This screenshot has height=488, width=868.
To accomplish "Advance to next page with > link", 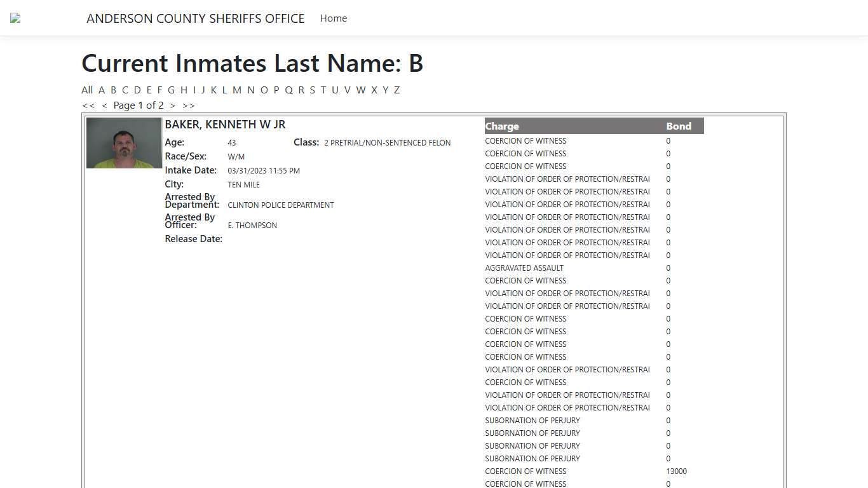I will pyautogui.click(x=172, y=105).
